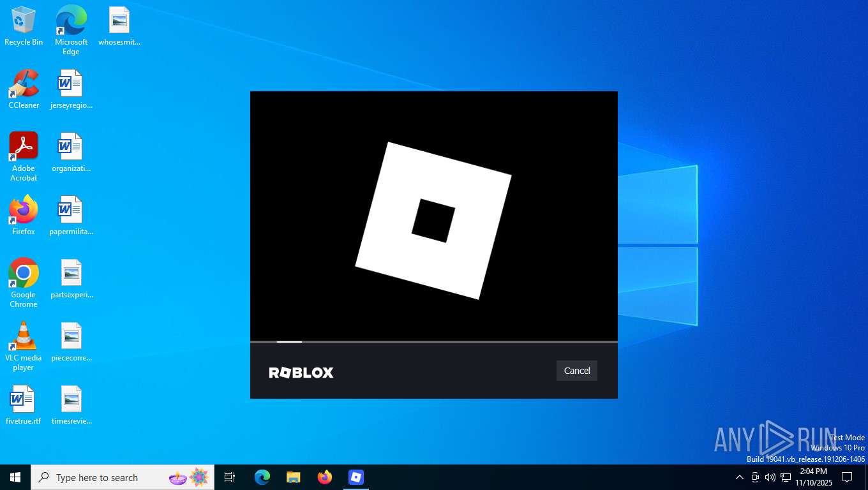Open CCleaner desktop shortcut
The height and width of the screenshot is (490, 868).
[24, 90]
